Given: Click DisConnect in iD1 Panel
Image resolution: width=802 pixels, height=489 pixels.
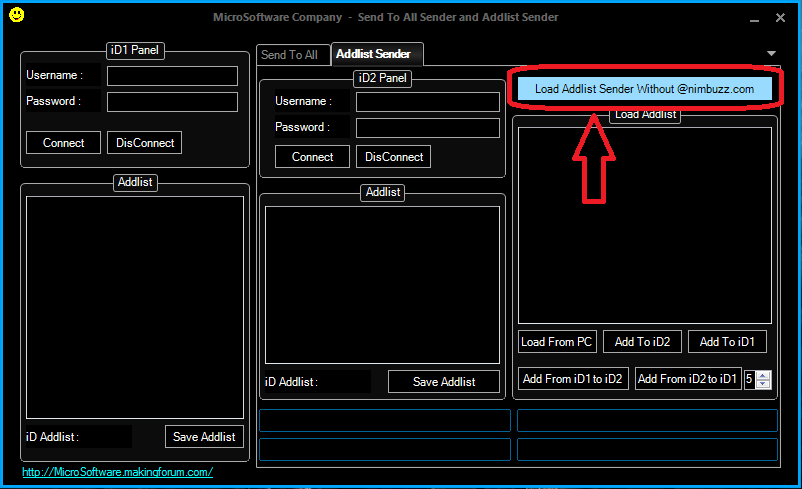Looking at the screenshot, I should tap(145, 143).
